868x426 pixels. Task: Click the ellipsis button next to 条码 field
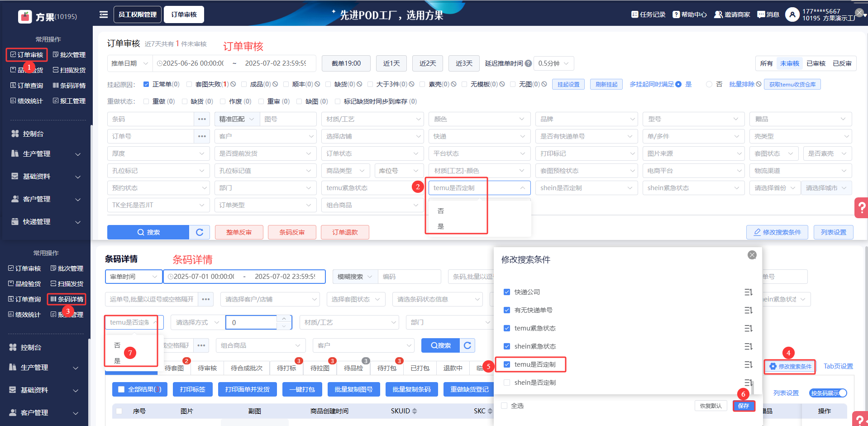[202, 119]
